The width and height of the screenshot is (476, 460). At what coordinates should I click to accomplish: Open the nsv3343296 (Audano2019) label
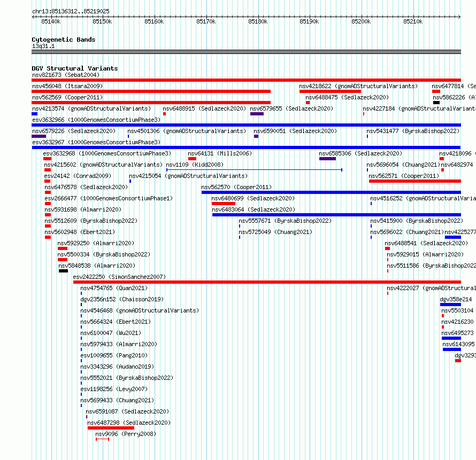point(117,367)
